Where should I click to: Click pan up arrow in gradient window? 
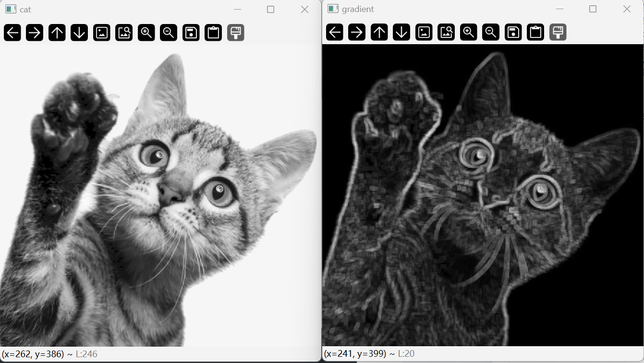click(379, 32)
